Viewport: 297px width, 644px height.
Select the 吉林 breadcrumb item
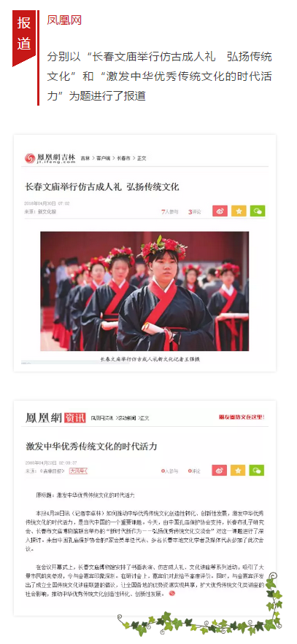tap(85, 158)
